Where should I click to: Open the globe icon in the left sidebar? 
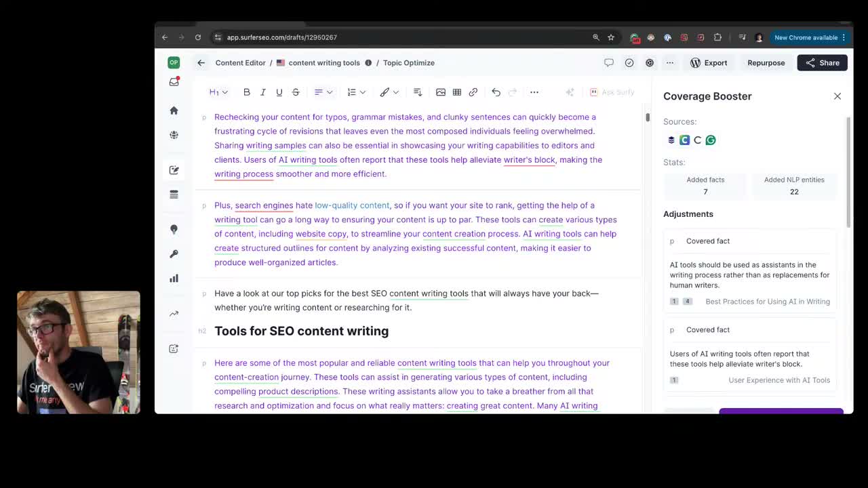pyautogui.click(x=174, y=135)
